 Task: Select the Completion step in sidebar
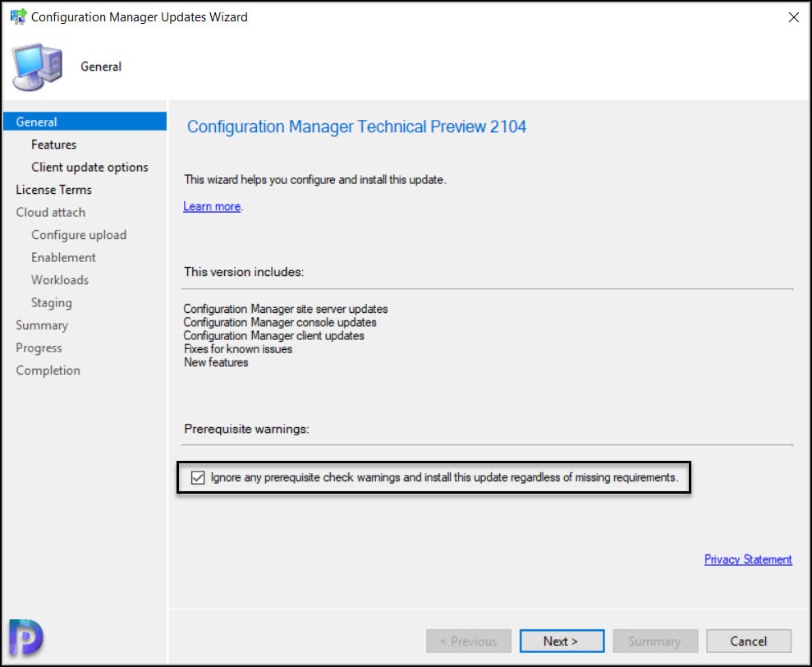coord(48,370)
